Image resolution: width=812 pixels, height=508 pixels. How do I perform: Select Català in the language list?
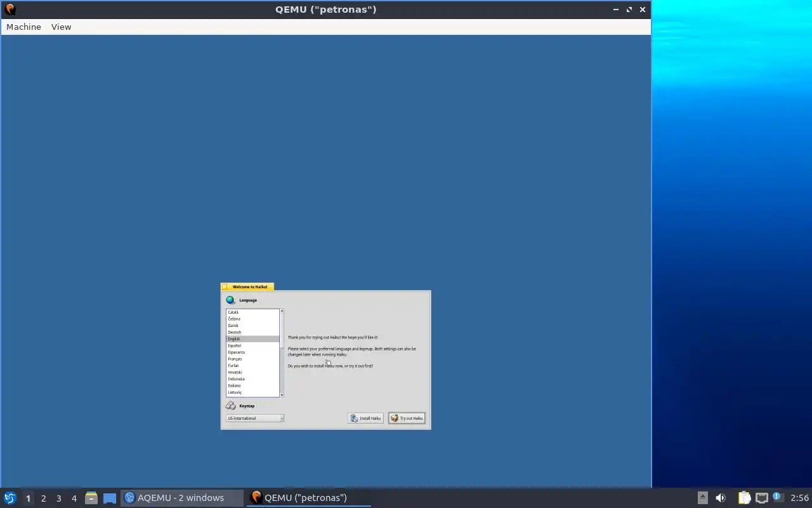pos(252,312)
